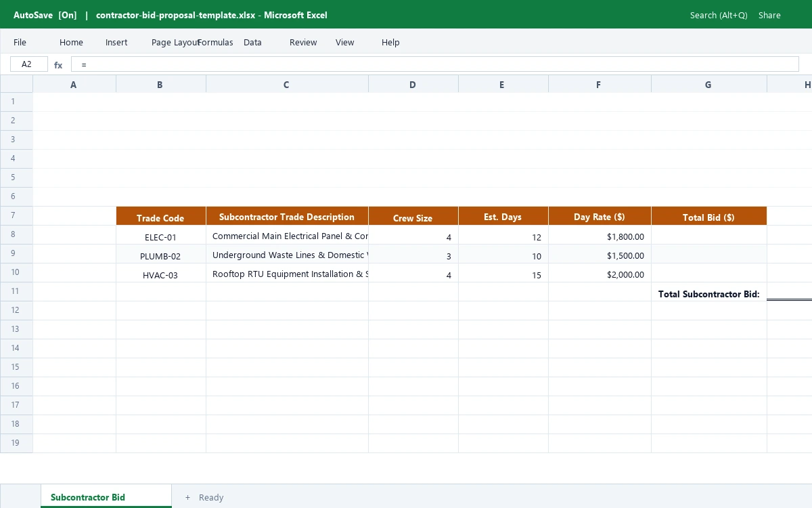Image resolution: width=812 pixels, height=508 pixels.
Task: Select the PLUMB-02 crew size cell
Action: pos(413,254)
